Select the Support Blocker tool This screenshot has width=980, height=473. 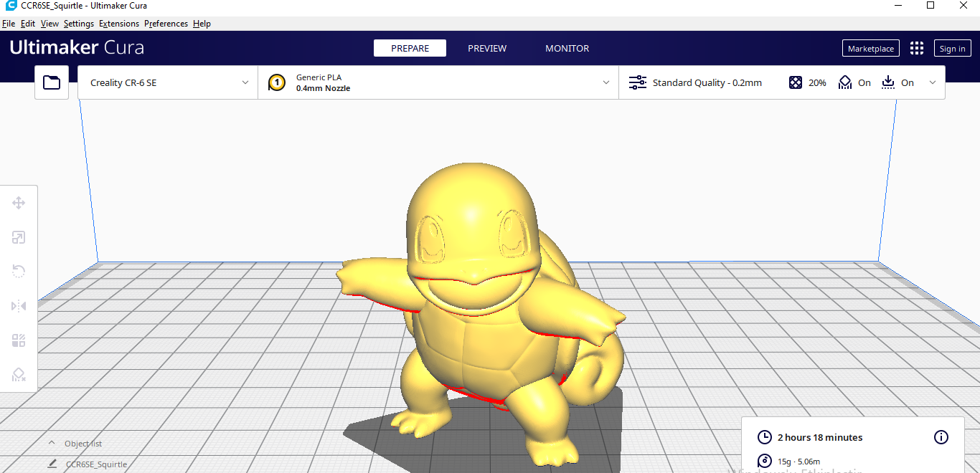click(19, 374)
